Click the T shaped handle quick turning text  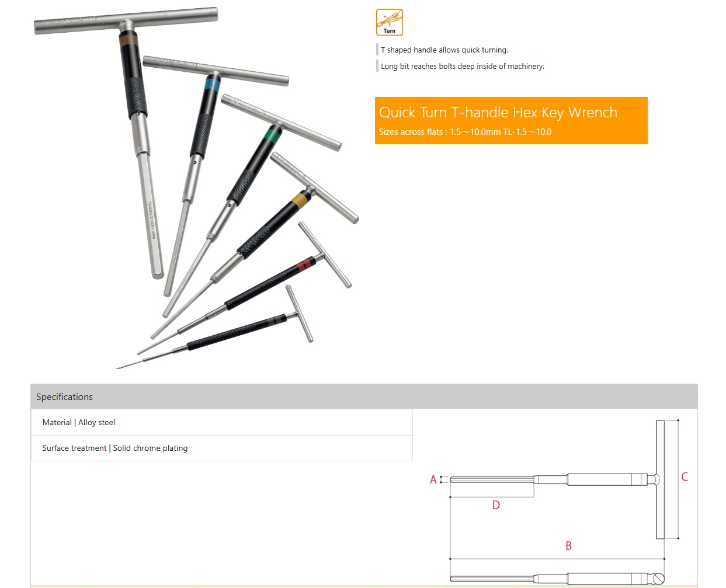click(x=444, y=50)
